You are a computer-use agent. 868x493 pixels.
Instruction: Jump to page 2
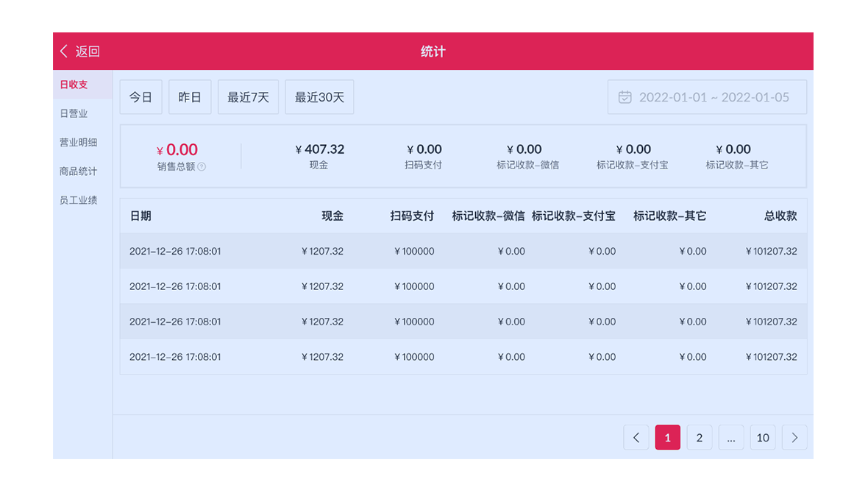[700, 438]
